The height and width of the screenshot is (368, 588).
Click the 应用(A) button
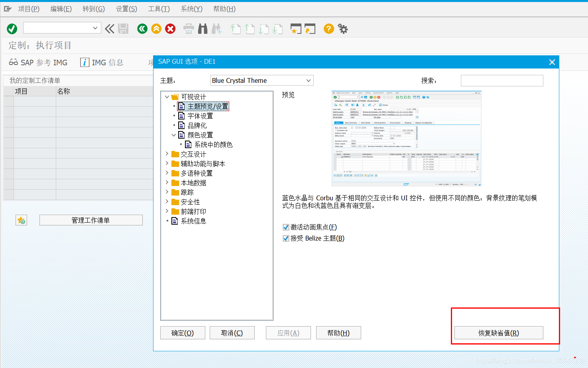(x=288, y=333)
